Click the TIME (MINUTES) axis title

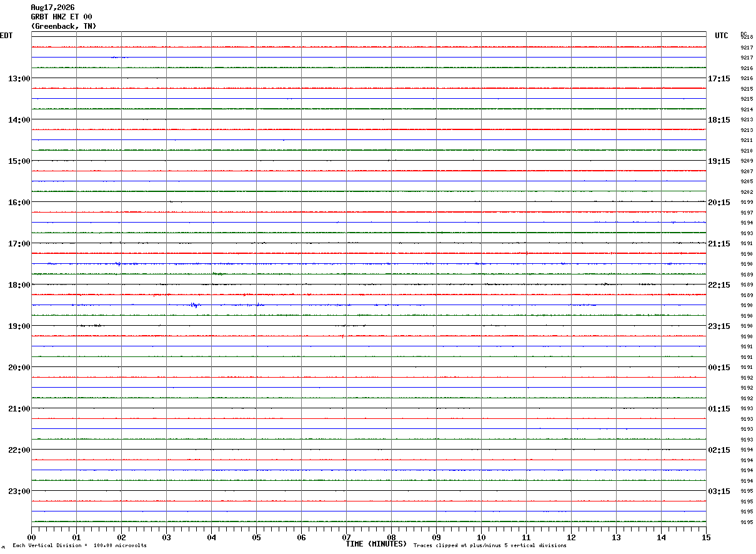[376, 544]
